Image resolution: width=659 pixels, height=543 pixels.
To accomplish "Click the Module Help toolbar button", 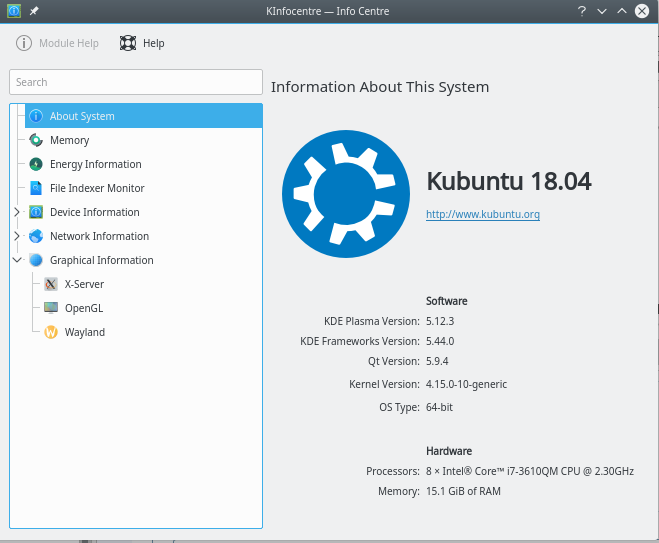I will (x=58, y=43).
